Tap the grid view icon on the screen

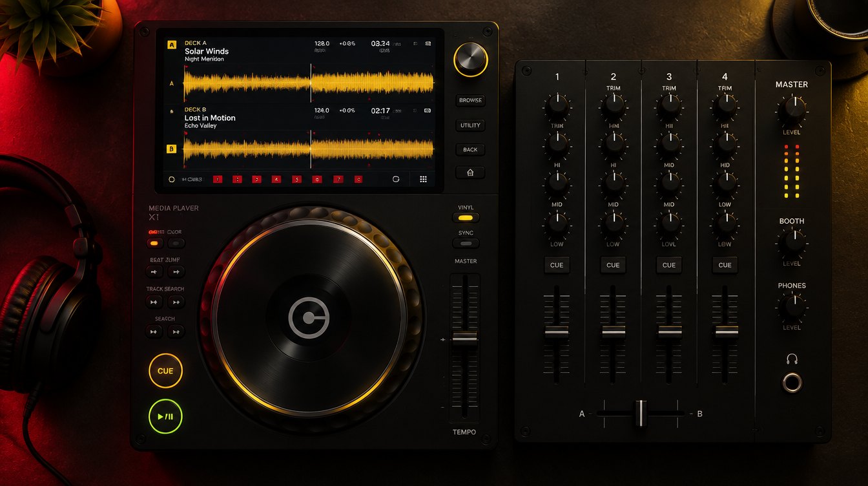423,179
